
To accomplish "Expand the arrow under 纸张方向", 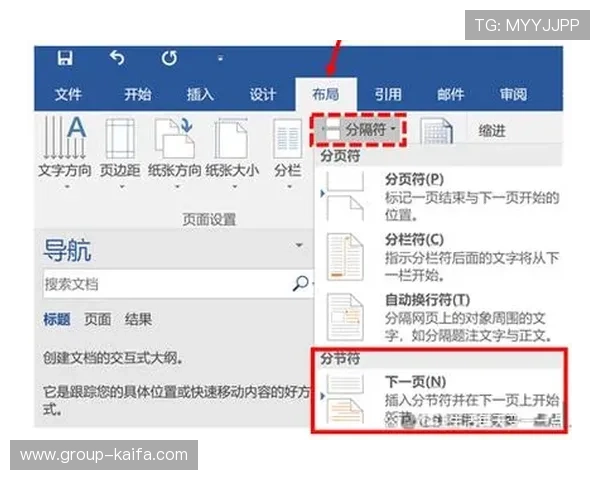I will (177, 187).
